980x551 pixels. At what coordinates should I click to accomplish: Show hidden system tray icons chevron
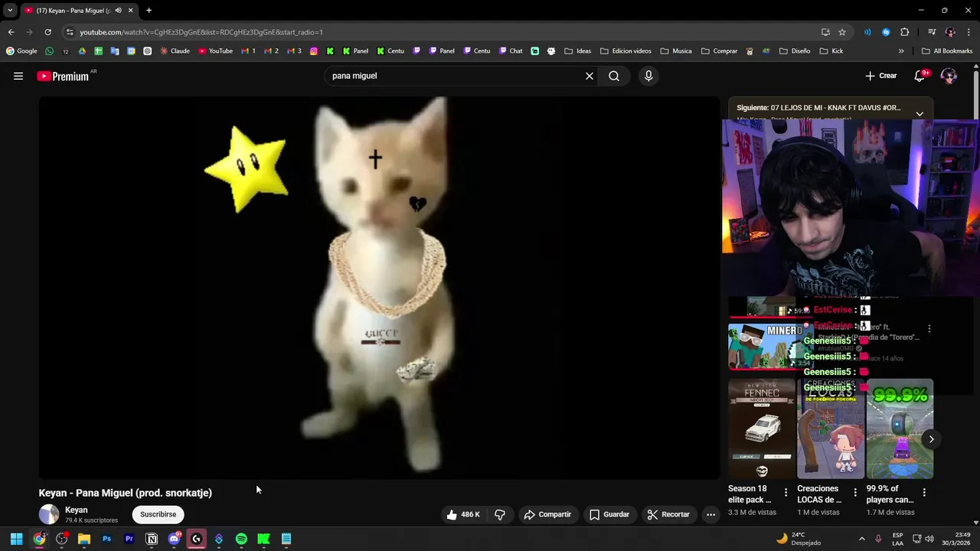click(x=861, y=539)
